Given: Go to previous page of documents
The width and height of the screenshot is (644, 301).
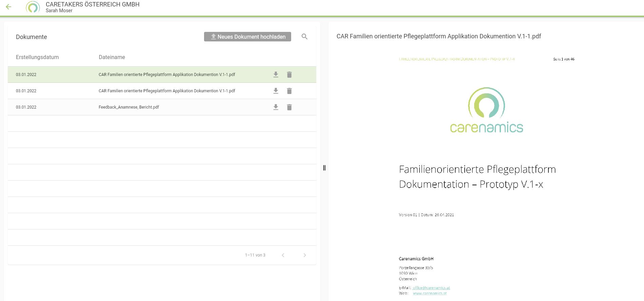Looking at the screenshot, I should click(x=283, y=255).
